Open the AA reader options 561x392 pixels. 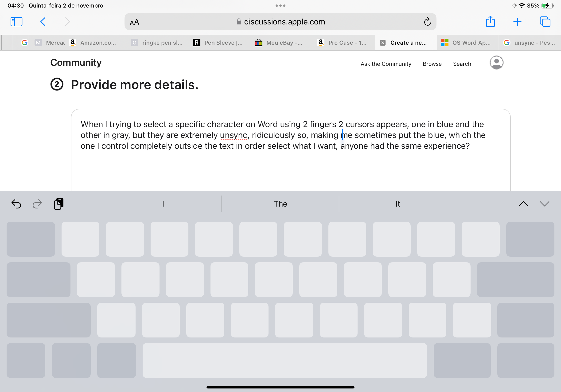(135, 22)
